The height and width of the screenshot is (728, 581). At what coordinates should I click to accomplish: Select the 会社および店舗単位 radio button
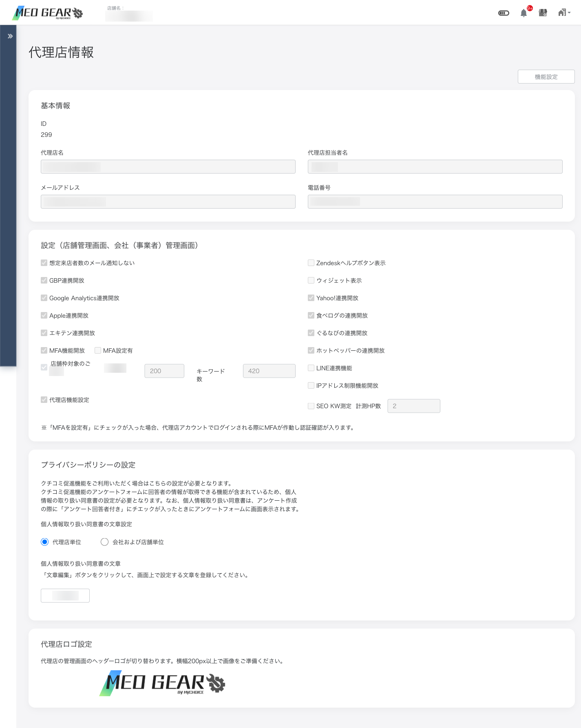pyautogui.click(x=105, y=542)
